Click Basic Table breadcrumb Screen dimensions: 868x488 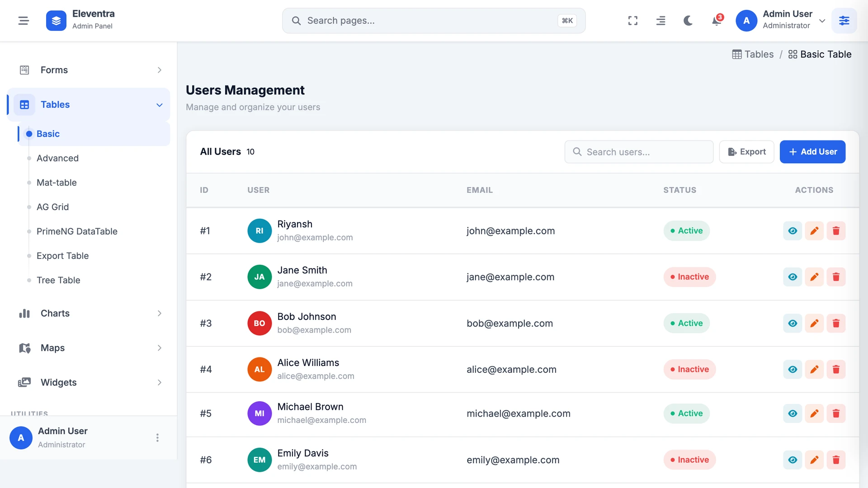pos(820,54)
